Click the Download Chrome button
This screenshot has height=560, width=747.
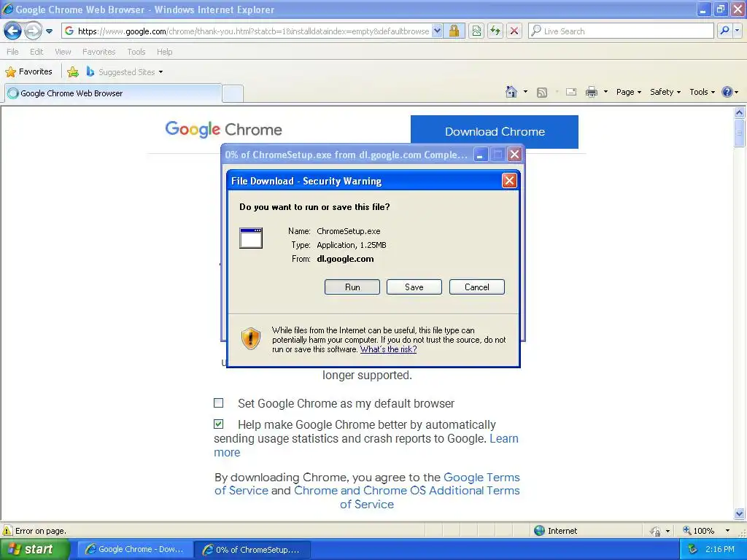(495, 132)
